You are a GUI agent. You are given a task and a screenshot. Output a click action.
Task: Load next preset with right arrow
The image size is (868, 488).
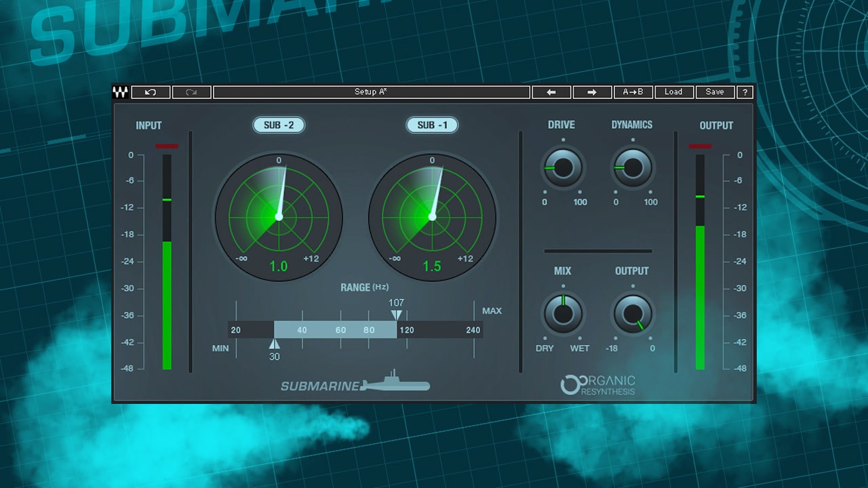click(x=592, y=92)
